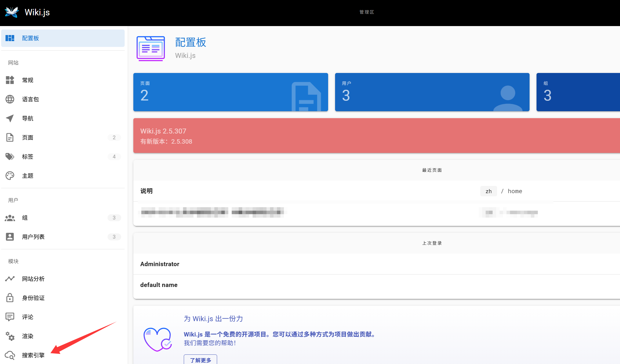Go to 语言包 menu entry
Image resolution: width=620 pixels, height=364 pixels.
pyautogui.click(x=63, y=99)
